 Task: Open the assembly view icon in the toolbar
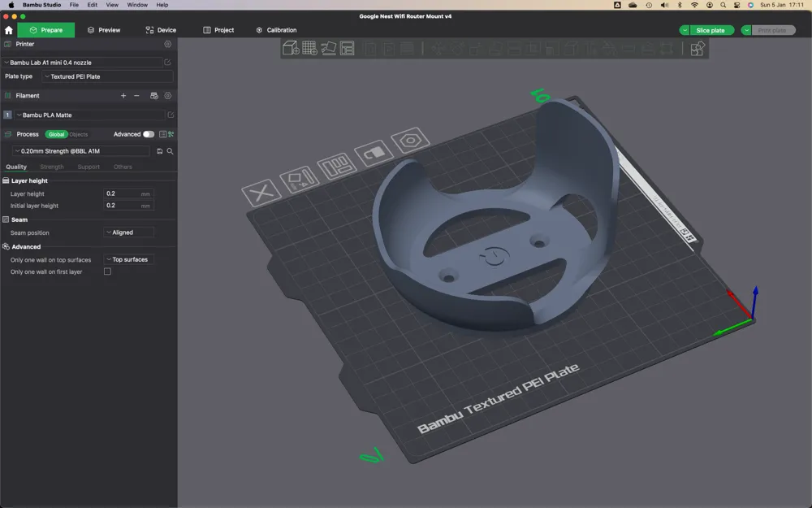coord(698,49)
